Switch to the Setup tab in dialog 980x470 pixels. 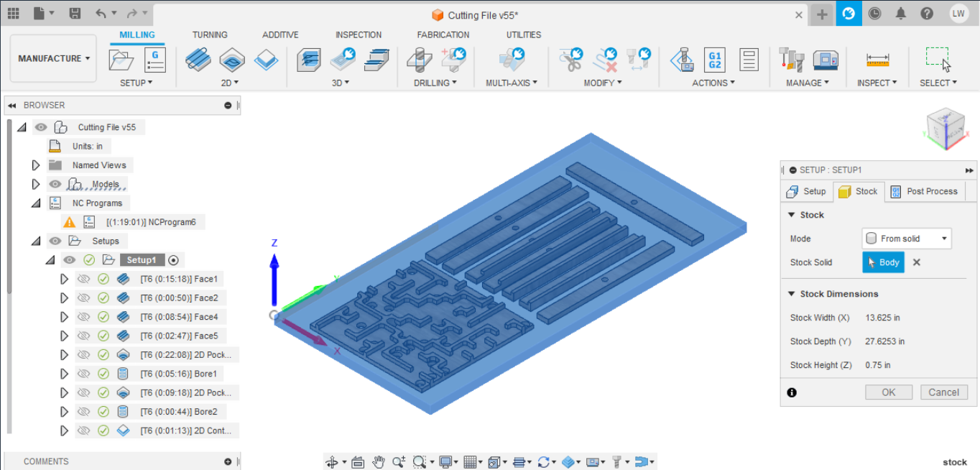coord(807,191)
